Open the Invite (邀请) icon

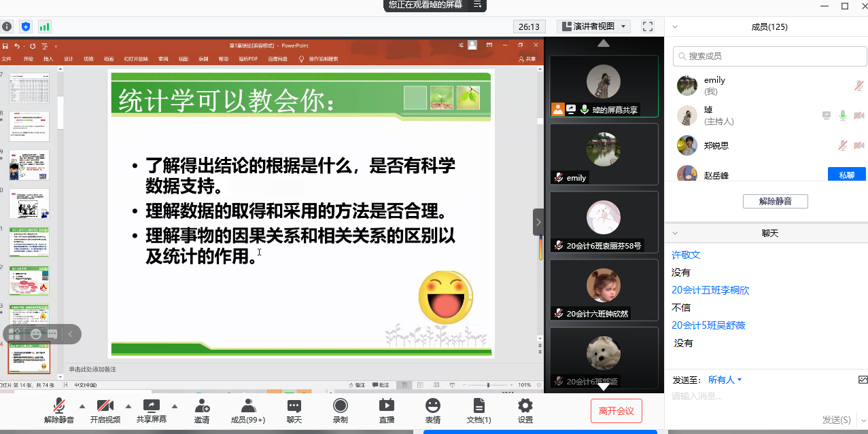click(202, 411)
